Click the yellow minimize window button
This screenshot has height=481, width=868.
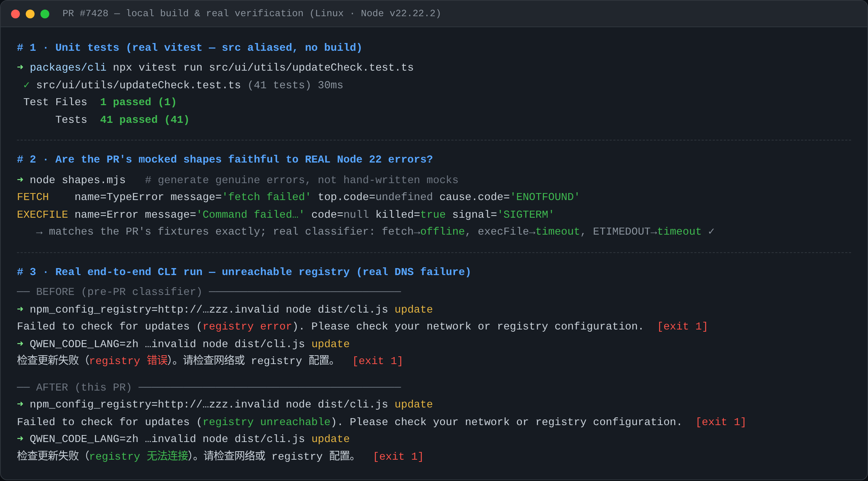click(x=30, y=14)
